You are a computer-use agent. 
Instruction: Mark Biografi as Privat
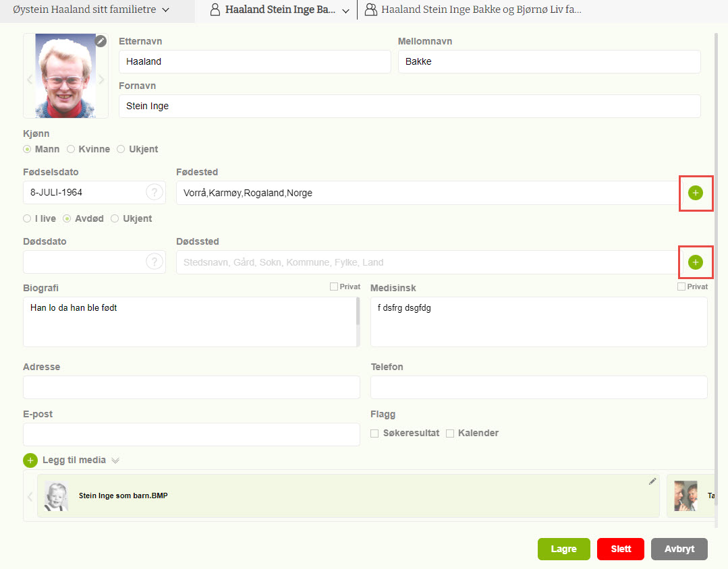coord(334,287)
